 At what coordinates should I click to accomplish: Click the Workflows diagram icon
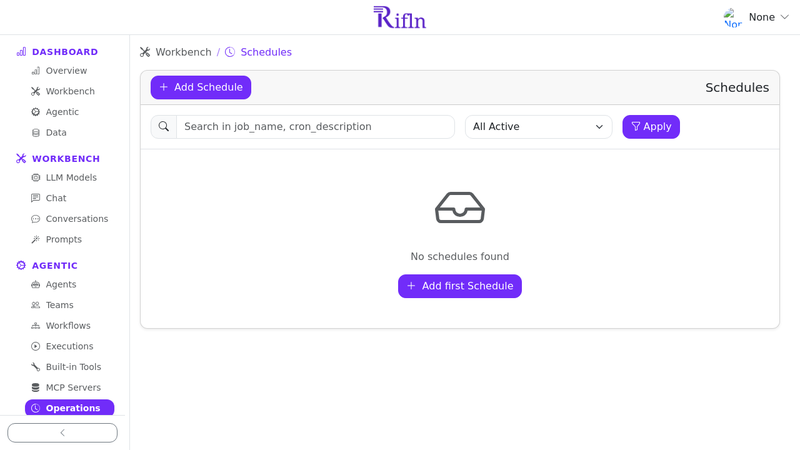click(x=36, y=326)
